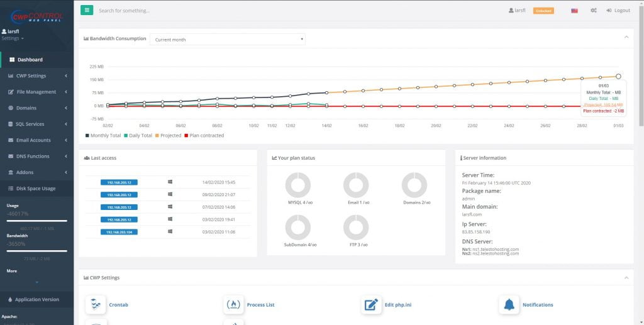This screenshot has width=644, height=325.
Task: Expand Domains sidebar menu
Action: [x=37, y=108]
